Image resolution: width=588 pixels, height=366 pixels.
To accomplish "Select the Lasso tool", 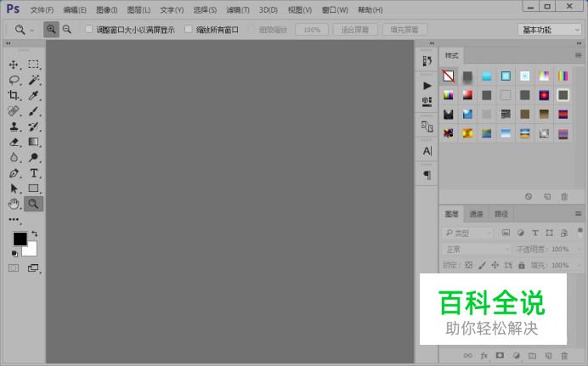I will point(14,80).
